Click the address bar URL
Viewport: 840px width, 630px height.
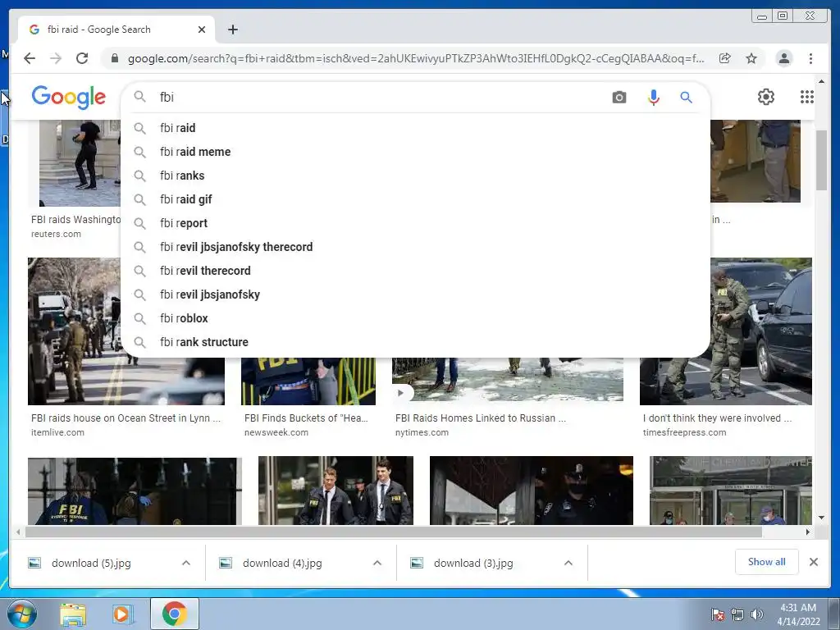click(x=416, y=58)
